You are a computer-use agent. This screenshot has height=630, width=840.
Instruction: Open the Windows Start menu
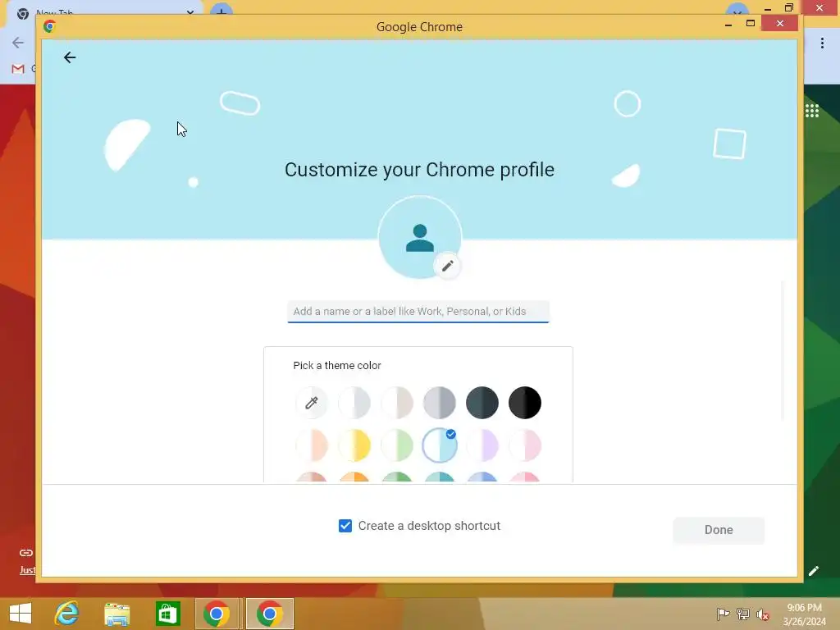[21, 614]
